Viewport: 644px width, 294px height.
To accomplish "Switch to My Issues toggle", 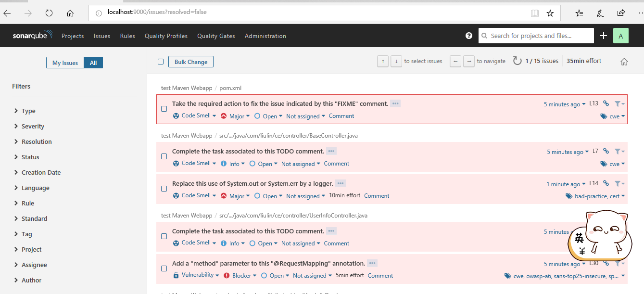I will click(65, 63).
